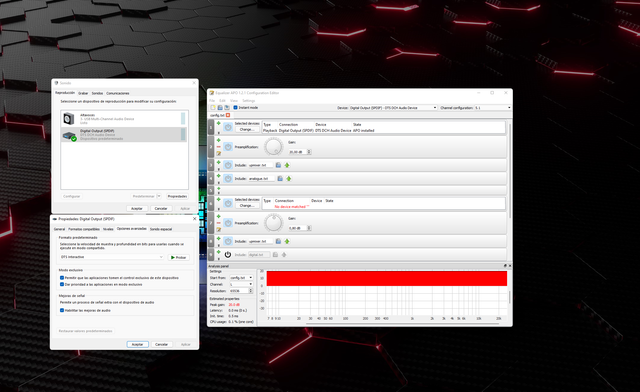
Task: Select Altavoces USB Multi-Channel Audio Device
Action: click(x=124, y=119)
